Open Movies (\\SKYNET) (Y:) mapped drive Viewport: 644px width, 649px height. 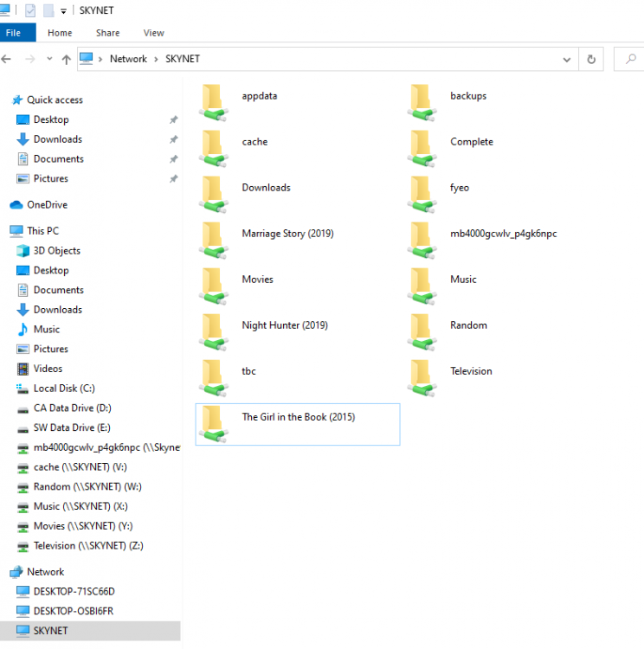click(x=83, y=526)
